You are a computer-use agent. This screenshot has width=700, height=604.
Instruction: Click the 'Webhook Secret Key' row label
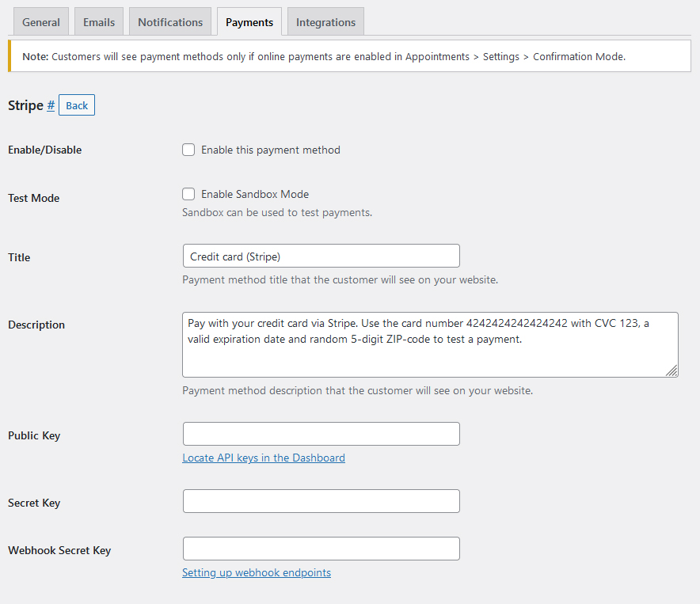(x=59, y=550)
